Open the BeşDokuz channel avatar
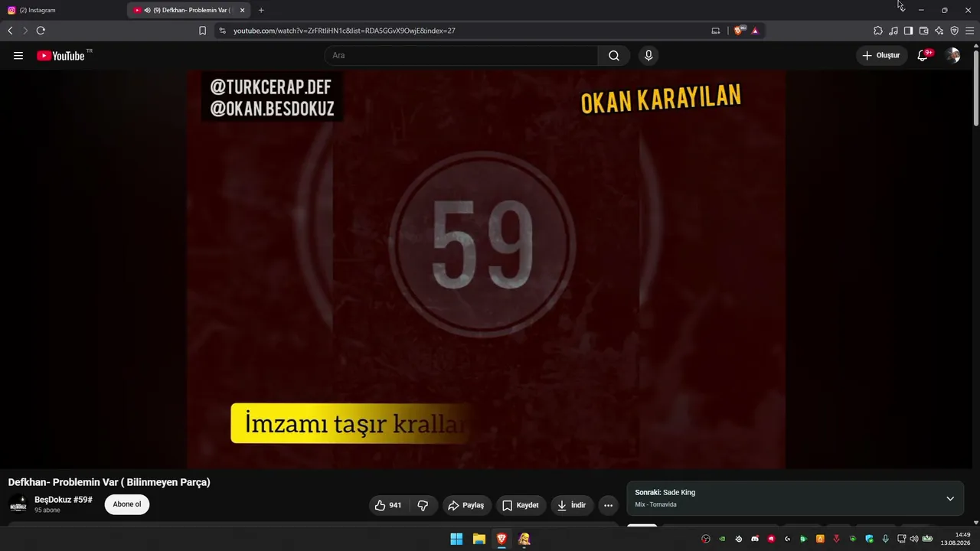 click(18, 504)
